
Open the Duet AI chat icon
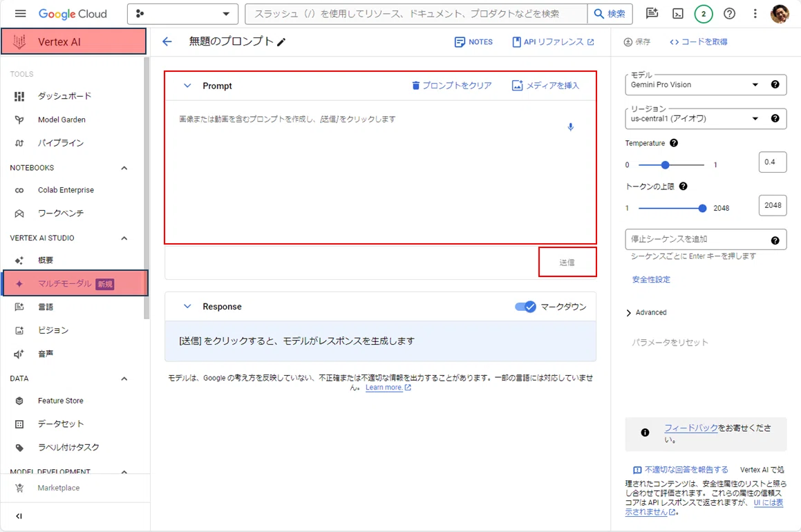(652, 14)
